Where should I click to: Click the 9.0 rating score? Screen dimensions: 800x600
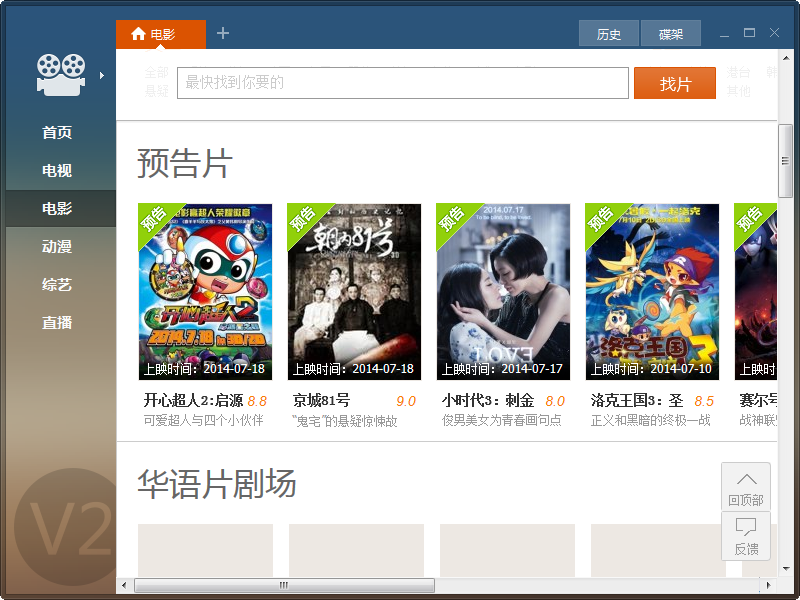click(406, 402)
